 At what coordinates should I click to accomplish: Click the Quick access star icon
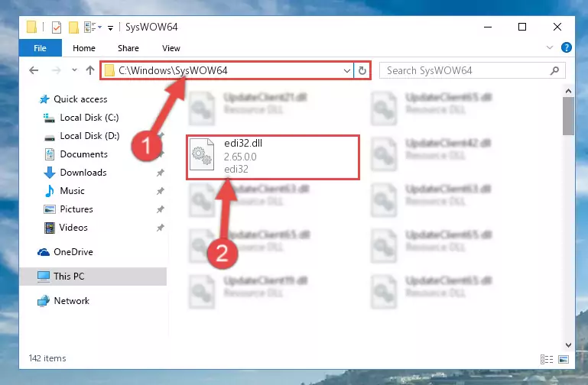(x=44, y=99)
